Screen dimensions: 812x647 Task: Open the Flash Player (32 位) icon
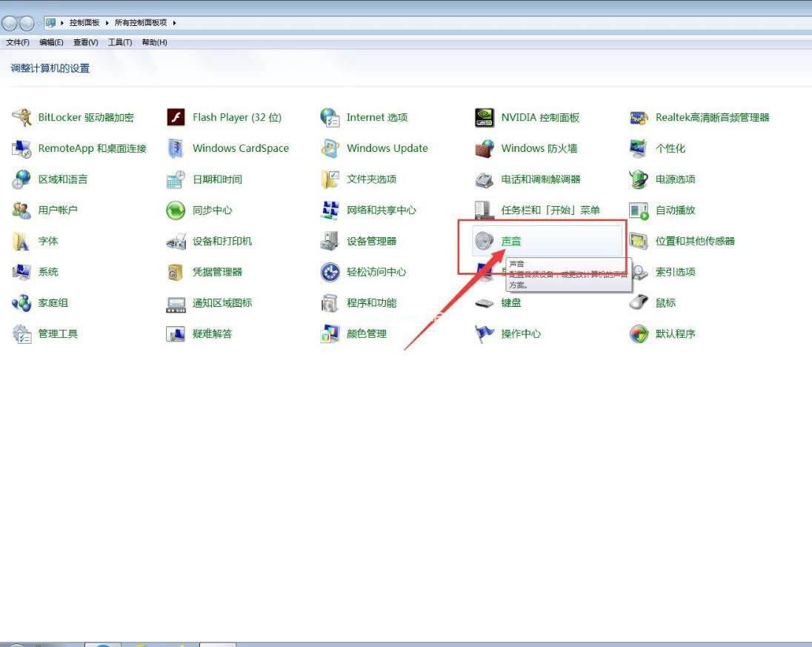pos(176,118)
